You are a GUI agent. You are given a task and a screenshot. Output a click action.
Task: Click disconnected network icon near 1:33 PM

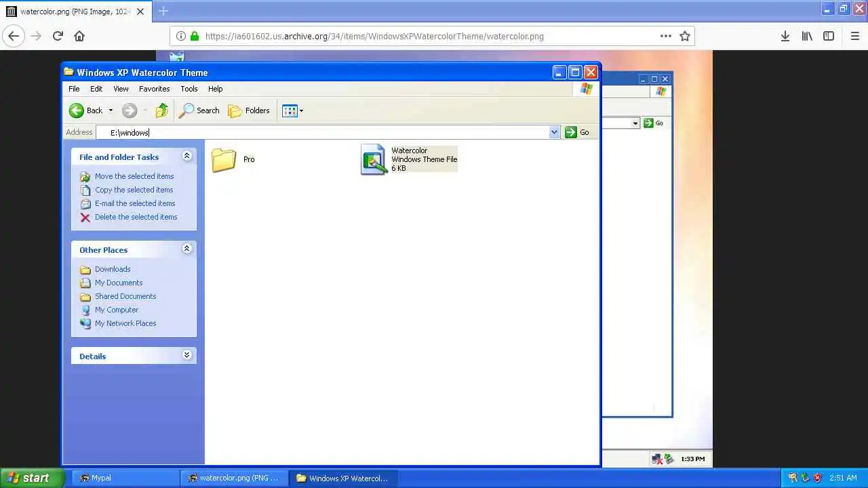tap(656, 459)
